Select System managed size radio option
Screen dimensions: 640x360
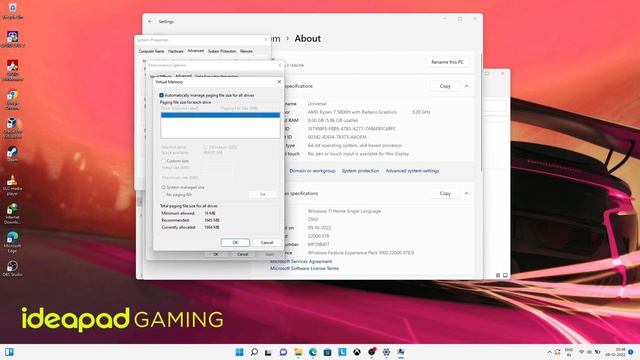(164, 187)
